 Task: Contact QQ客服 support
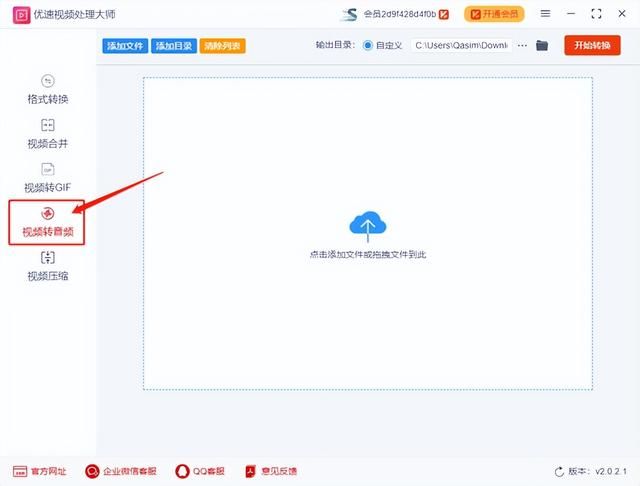point(200,471)
